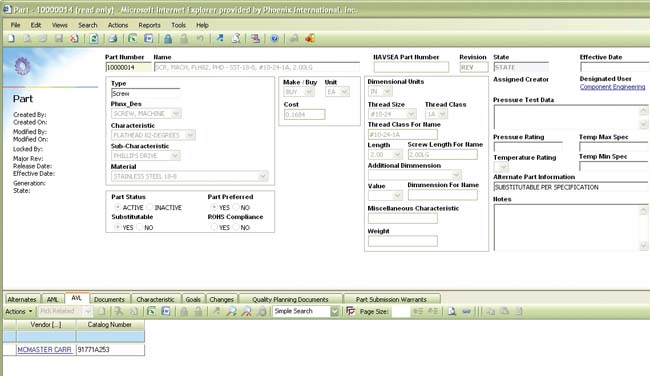This screenshot has width=650, height=376.
Task: Select the ACTIVE part status radio
Action: click(x=117, y=207)
